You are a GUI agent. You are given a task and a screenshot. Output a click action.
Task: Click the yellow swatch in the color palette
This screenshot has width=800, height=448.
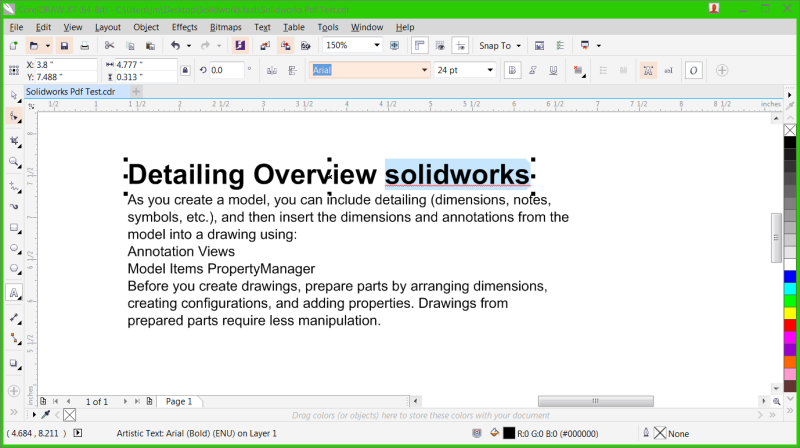pyautogui.click(x=790, y=313)
